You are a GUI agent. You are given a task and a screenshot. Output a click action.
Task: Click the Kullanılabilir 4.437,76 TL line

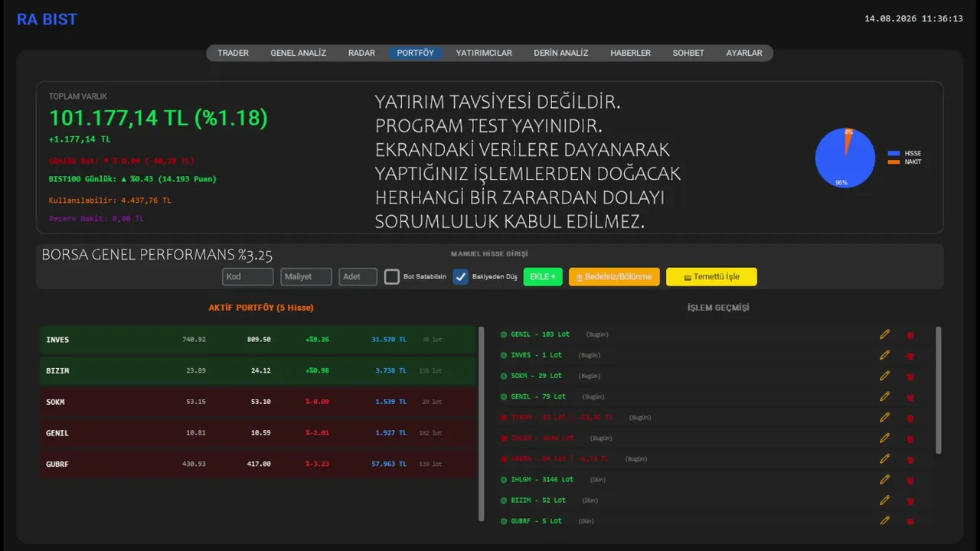[x=110, y=201]
